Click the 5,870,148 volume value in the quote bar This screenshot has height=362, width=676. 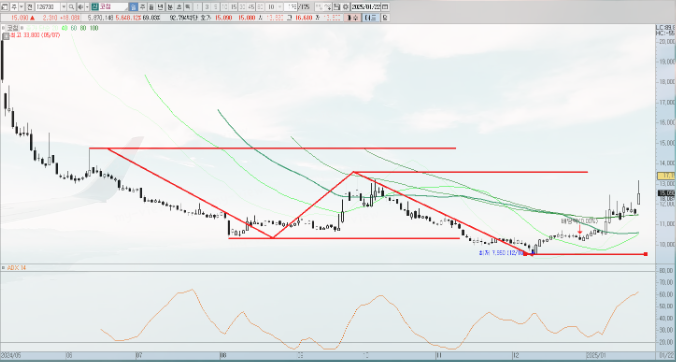point(100,18)
